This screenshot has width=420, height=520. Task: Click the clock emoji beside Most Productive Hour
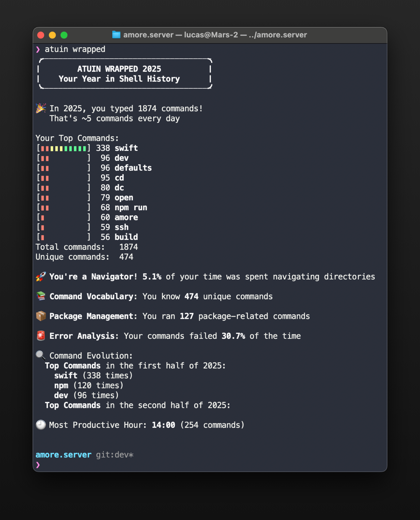[41, 425]
